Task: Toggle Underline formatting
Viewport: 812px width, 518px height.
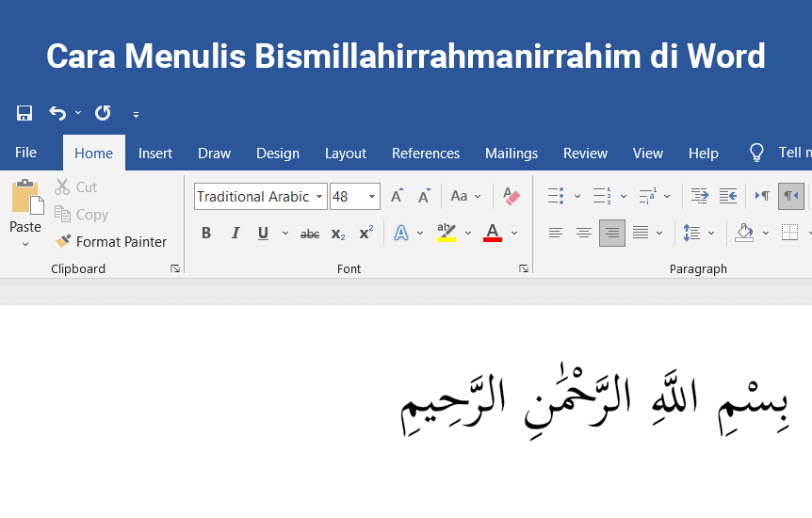Action: tap(263, 234)
